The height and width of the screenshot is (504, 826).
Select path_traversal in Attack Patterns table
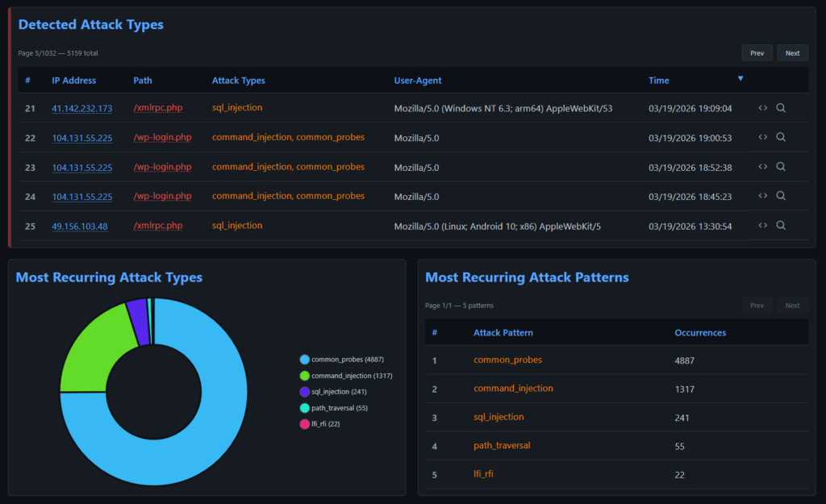click(502, 445)
